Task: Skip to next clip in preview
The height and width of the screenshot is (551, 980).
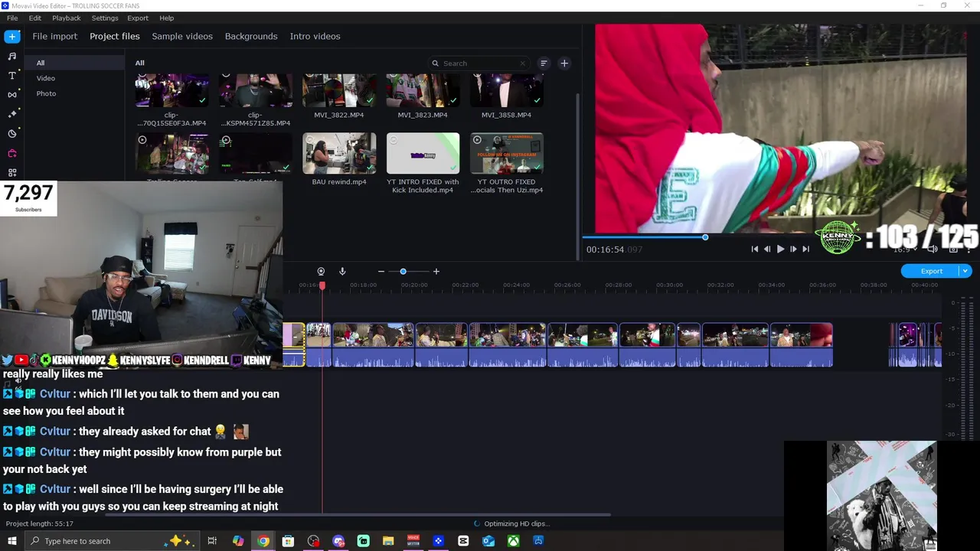Action: tap(805, 249)
